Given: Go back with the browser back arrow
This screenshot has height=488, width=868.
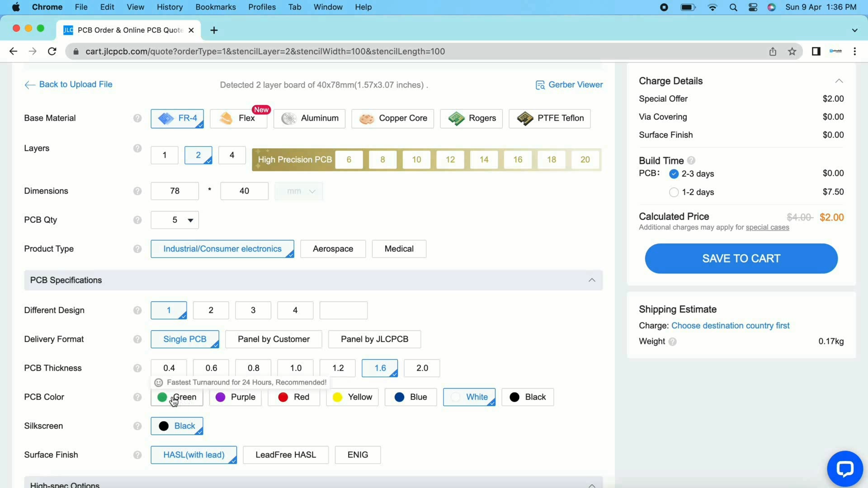Looking at the screenshot, I should tap(13, 52).
